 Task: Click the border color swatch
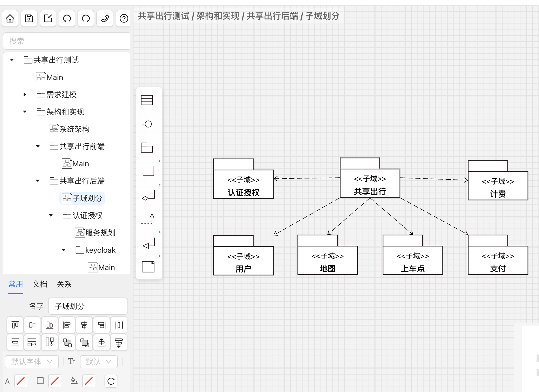(x=55, y=381)
